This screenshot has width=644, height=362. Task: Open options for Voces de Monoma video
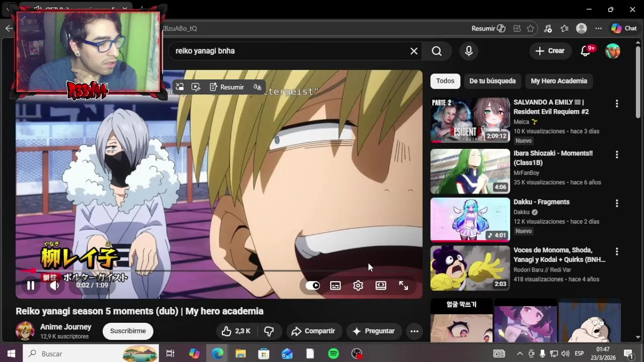[x=617, y=251]
